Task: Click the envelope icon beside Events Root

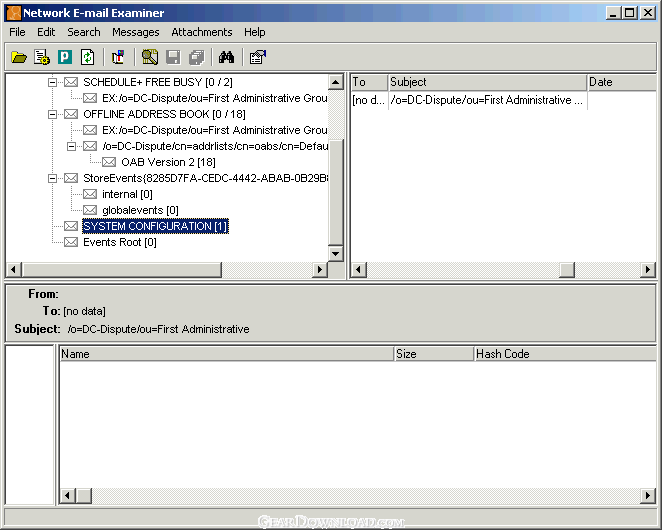Action: pos(71,242)
